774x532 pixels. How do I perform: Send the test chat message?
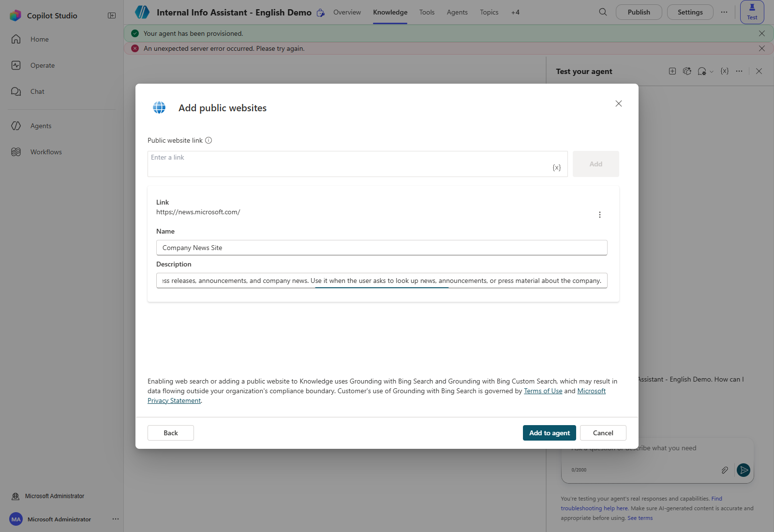point(744,470)
